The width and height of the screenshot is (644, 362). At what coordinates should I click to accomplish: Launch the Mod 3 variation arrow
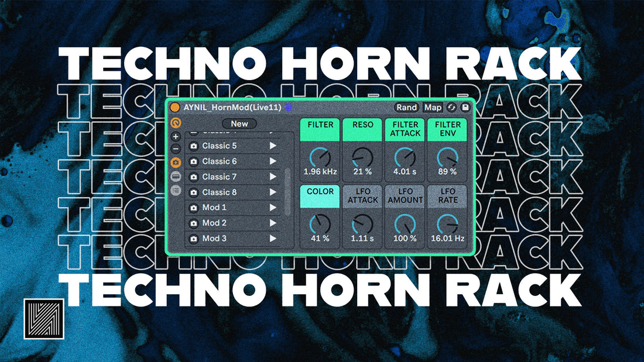pos(273,239)
